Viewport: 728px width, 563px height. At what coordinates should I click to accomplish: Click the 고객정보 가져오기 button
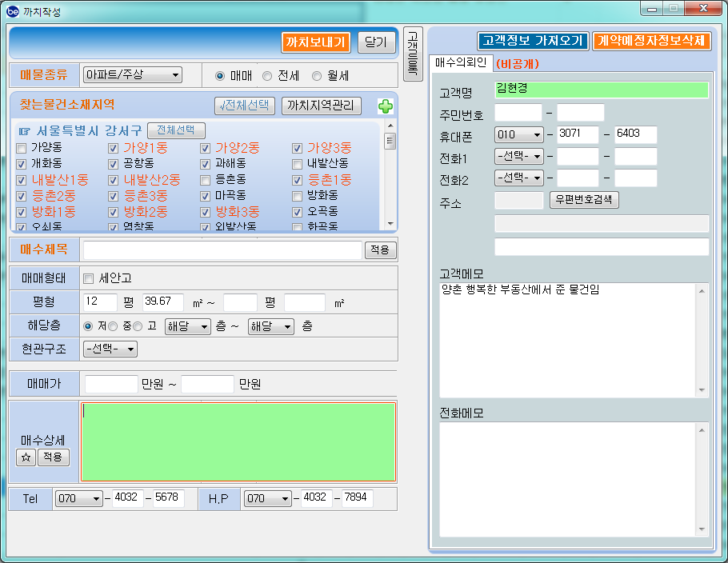pos(533,41)
